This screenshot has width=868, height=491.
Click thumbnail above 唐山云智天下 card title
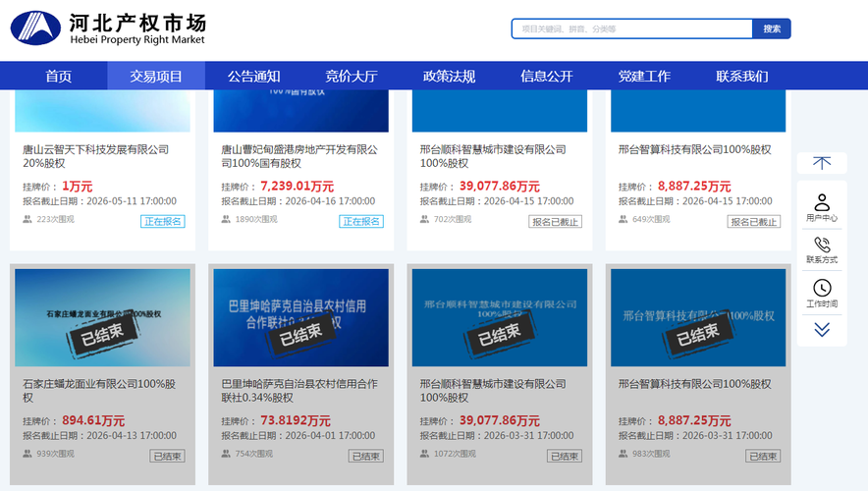click(102, 111)
